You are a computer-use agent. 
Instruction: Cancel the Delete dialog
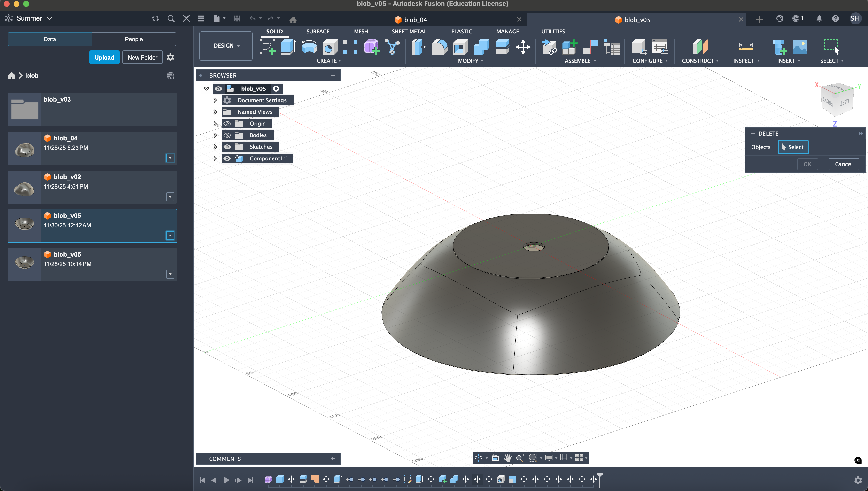843,164
